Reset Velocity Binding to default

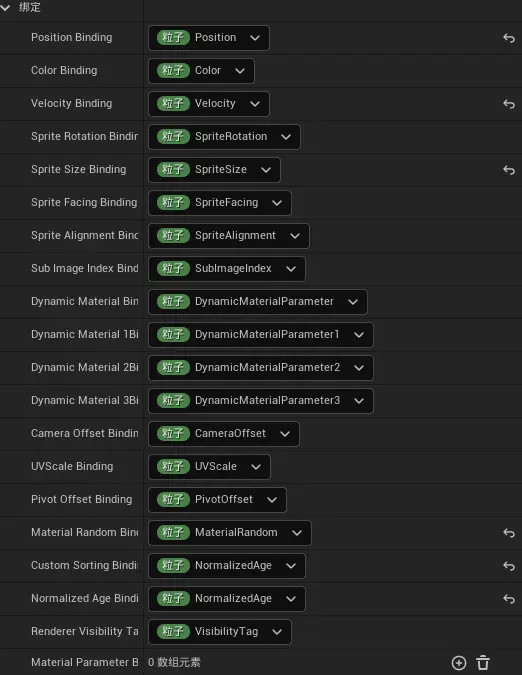(x=509, y=104)
